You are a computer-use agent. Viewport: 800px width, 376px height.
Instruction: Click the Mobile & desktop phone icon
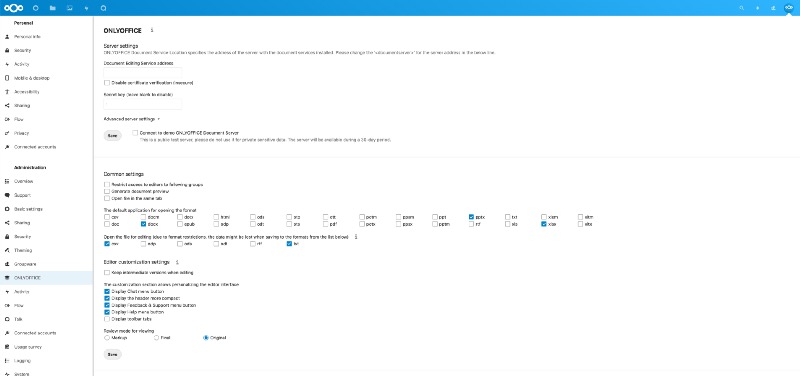(x=7, y=78)
